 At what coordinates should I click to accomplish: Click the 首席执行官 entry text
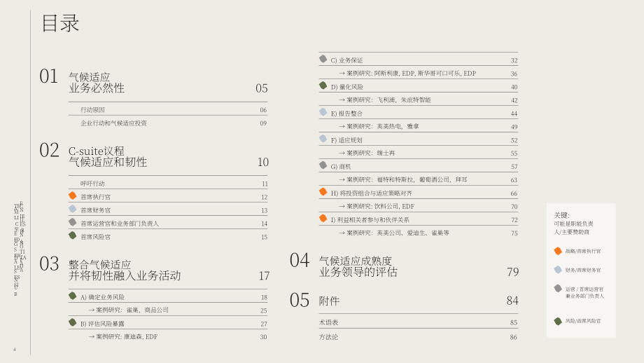(95, 197)
